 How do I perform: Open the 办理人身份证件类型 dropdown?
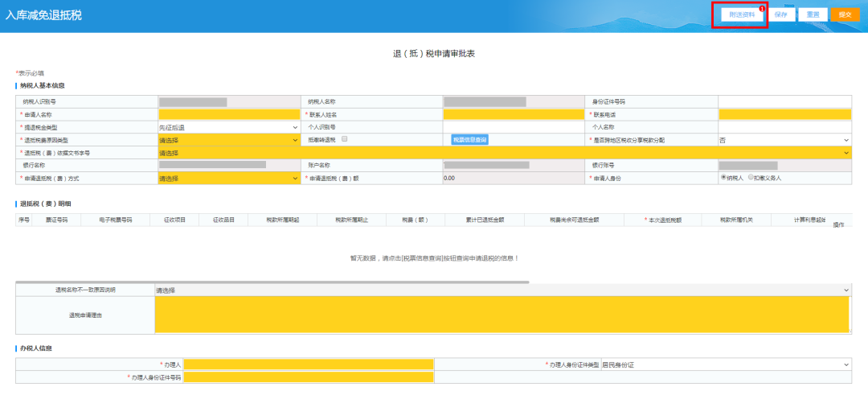click(725, 365)
